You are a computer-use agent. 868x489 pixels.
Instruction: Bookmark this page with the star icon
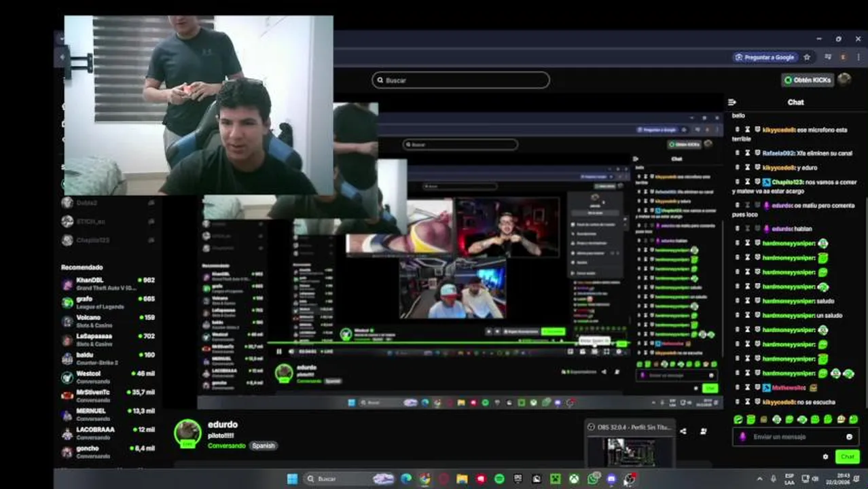807,58
